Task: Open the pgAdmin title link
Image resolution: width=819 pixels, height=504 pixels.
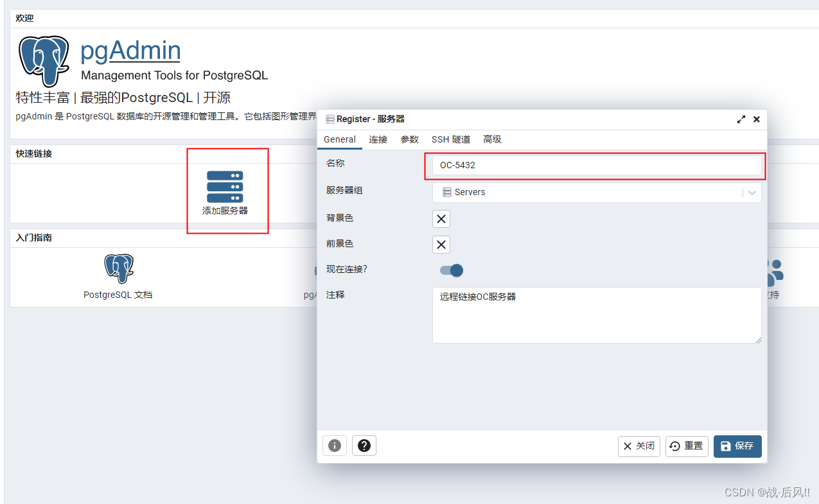Action: [x=130, y=50]
